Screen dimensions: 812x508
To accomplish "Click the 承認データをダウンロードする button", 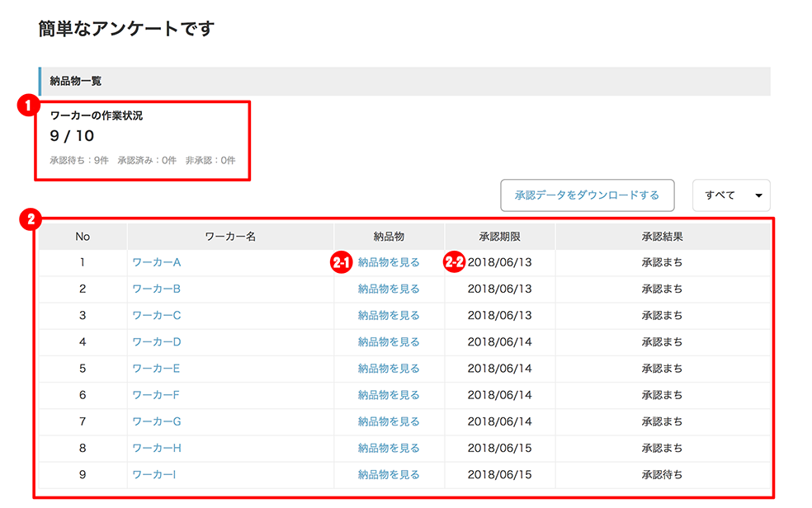I will [x=588, y=195].
